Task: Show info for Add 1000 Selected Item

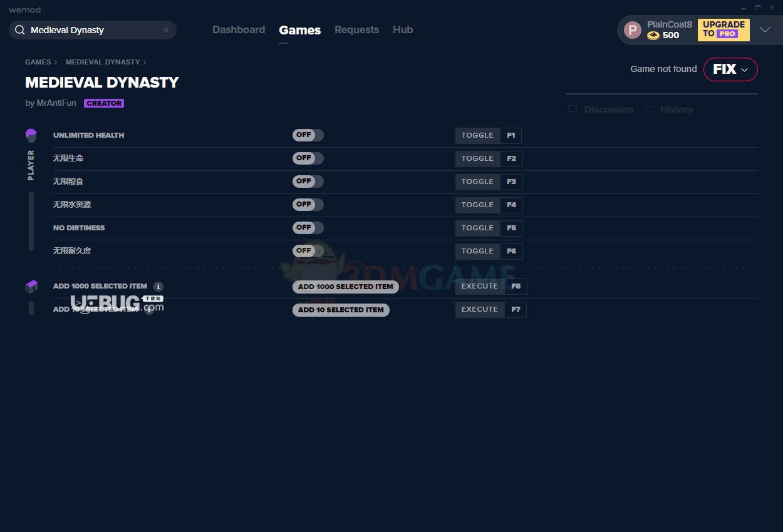Action: click(x=158, y=287)
